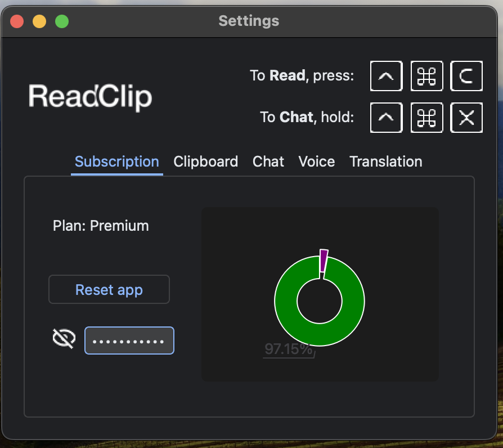Click the X key box in Chat shortcut
Screen dimensions: 503x448
(x=466, y=118)
